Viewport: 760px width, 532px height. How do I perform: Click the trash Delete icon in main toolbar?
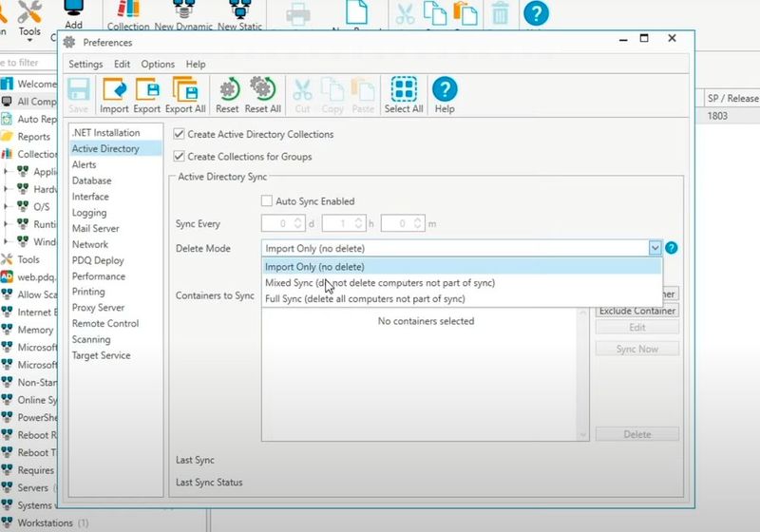point(501,12)
